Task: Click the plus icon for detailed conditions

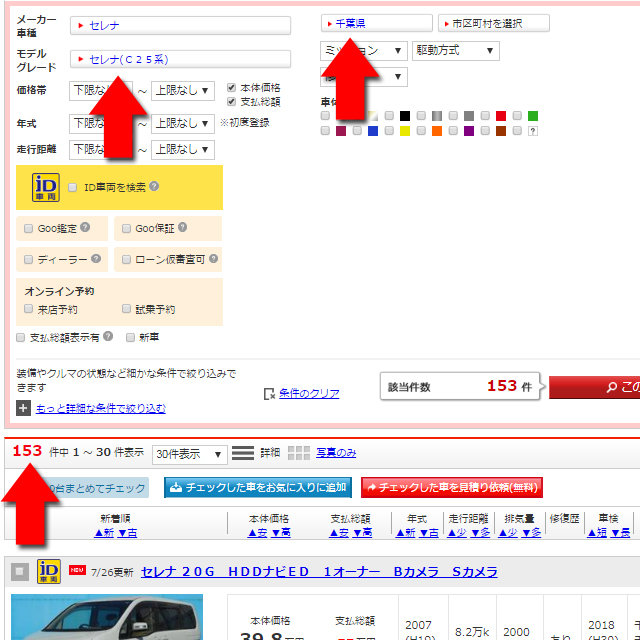Action: 23,408
